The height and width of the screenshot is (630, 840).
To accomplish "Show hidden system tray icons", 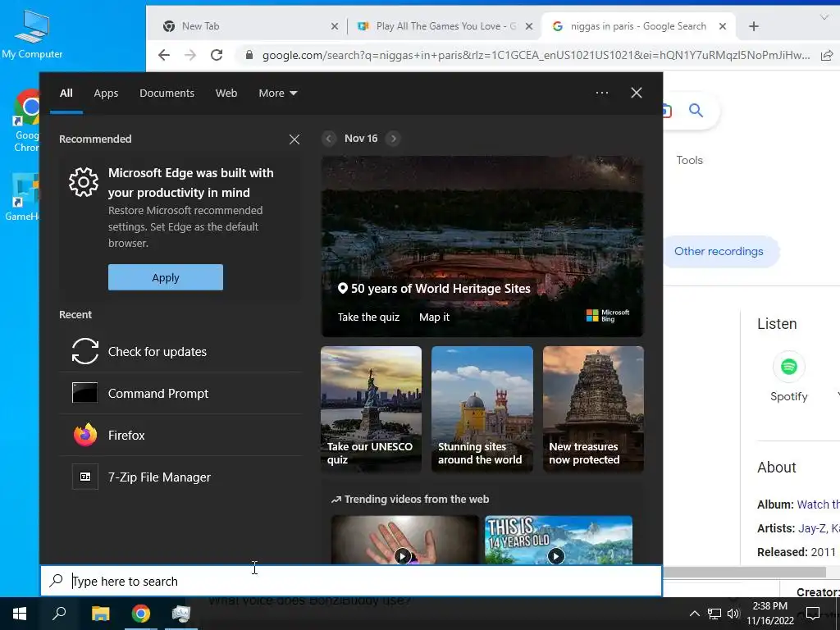I will [x=694, y=614].
